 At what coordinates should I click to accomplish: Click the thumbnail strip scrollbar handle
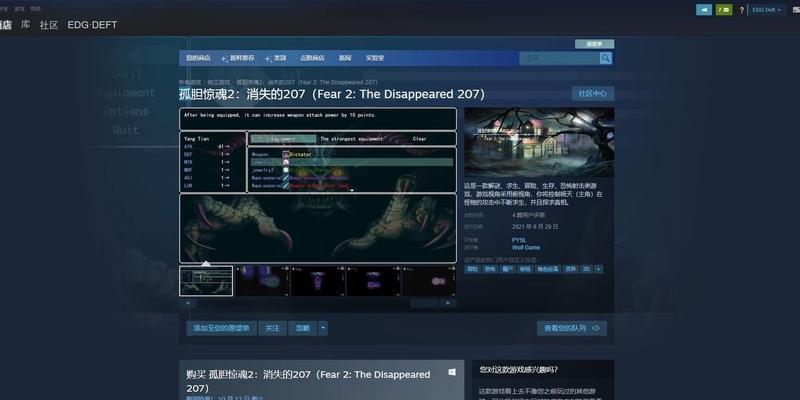[x=423, y=303]
